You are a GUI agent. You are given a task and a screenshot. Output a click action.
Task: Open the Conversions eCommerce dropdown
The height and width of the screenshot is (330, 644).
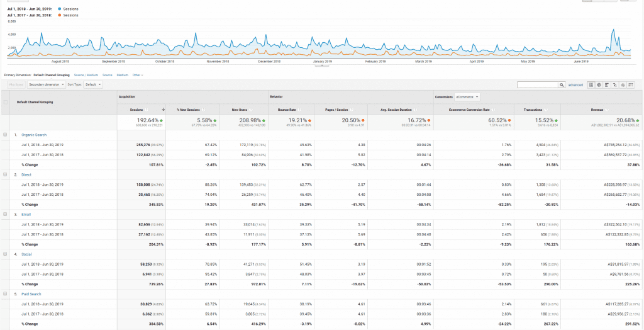467,96
